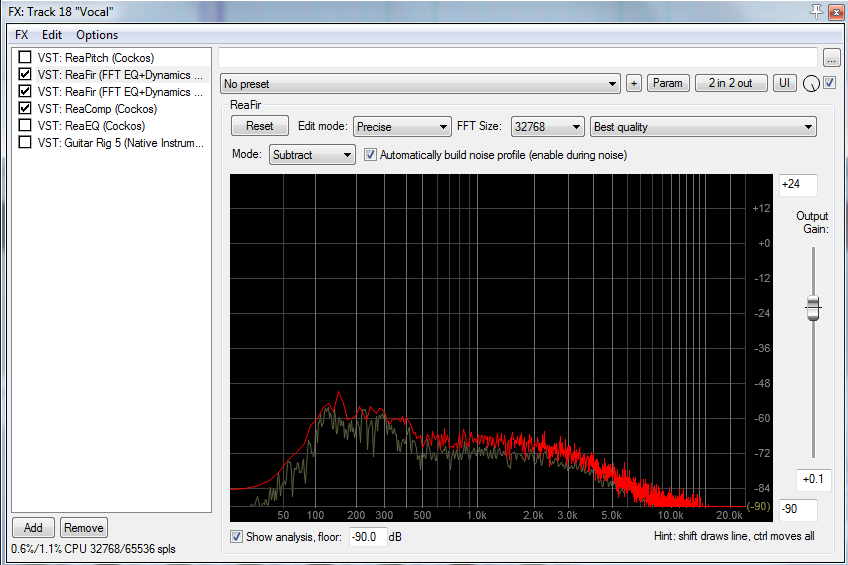Click the wet/dry mix knob
This screenshot has width=848, height=565.
810,84
